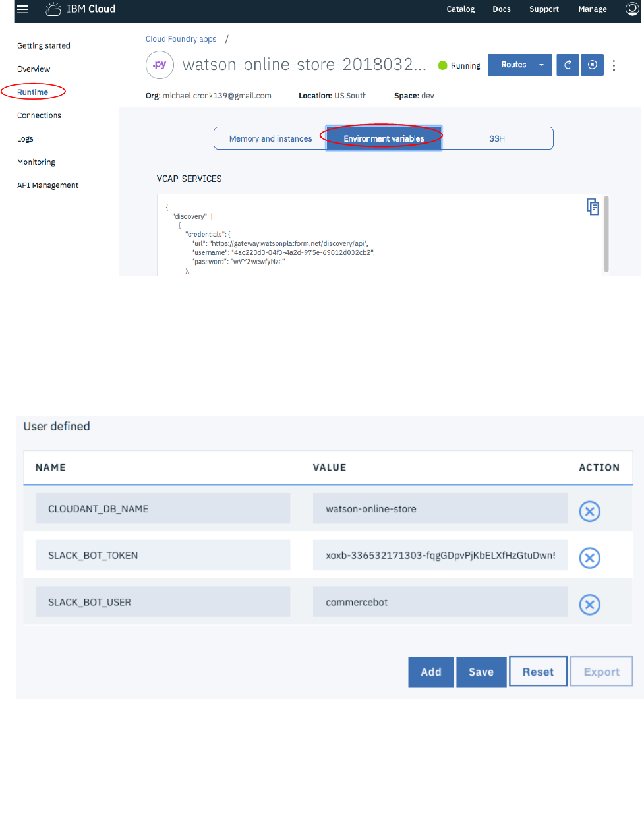The height and width of the screenshot is (830, 644).
Task: Click the discovery url line in JSON
Action: coord(280,243)
